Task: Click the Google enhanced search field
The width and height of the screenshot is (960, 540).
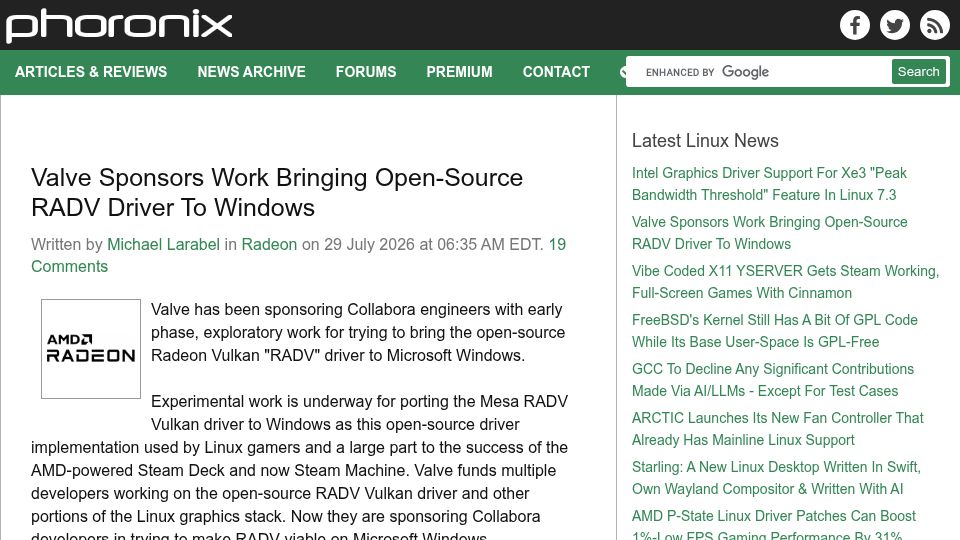Action: click(759, 72)
